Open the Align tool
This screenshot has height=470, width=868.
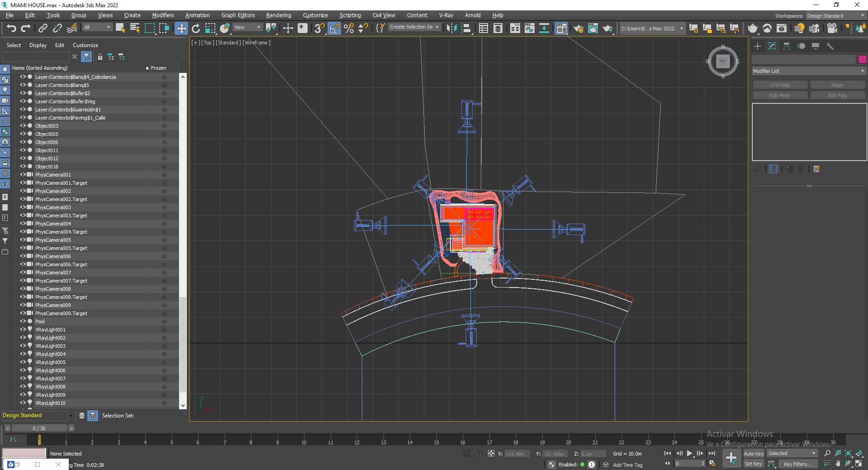pos(466,29)
